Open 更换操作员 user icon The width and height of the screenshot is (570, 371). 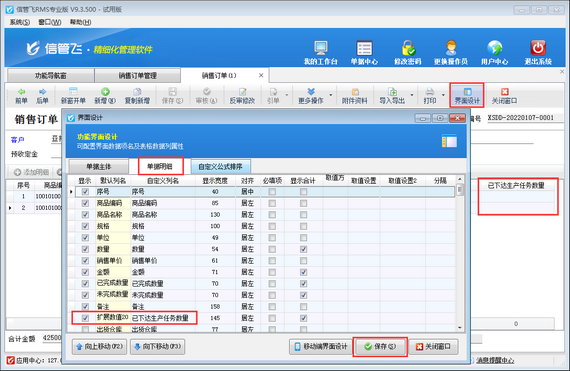[x=451, y=53]
